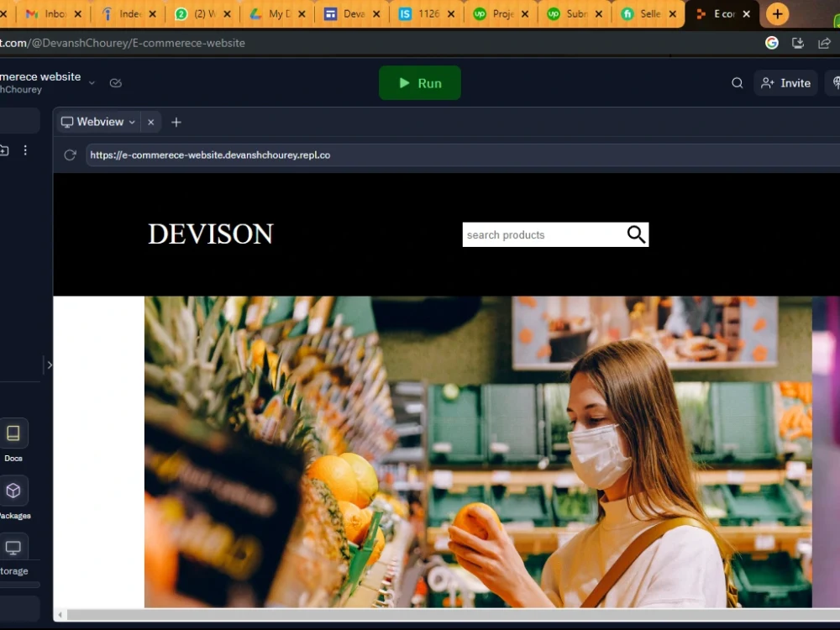
Task: Close the Index browser tab
Action: click(x=153, y=14)
